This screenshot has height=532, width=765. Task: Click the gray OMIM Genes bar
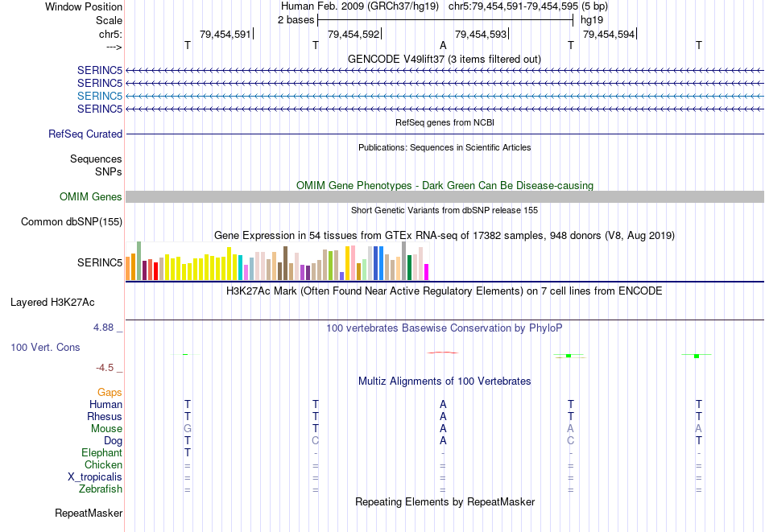pyautogui.click(x=445, y=196)
